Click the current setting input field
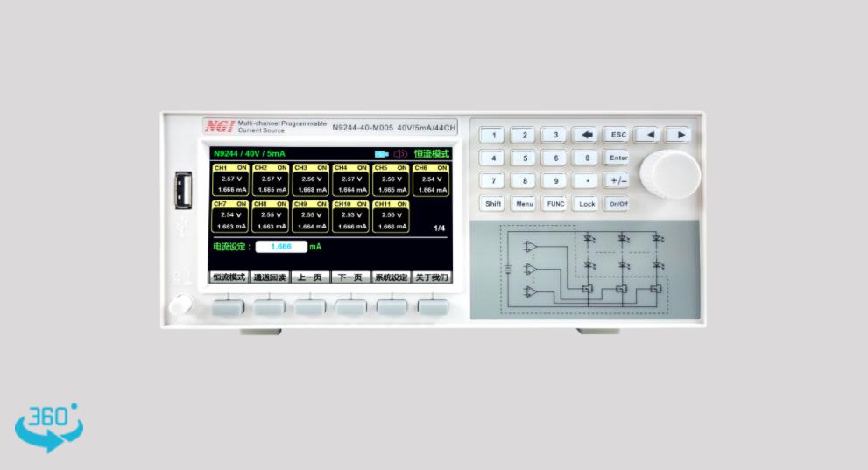 pyautogui.click(x=281, y=247)
